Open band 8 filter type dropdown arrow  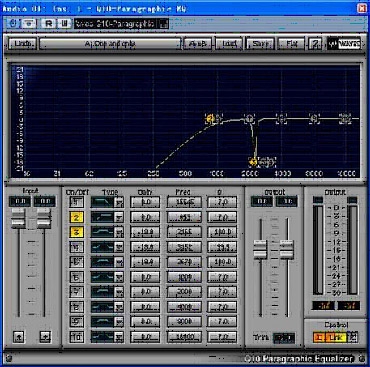(x=119, y=307)
